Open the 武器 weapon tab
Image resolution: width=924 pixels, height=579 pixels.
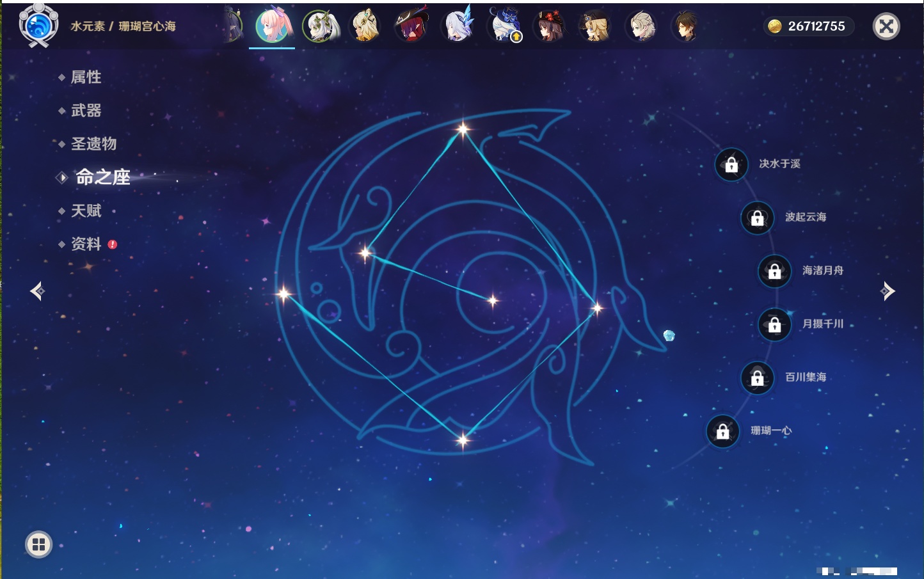coord(86,111)
